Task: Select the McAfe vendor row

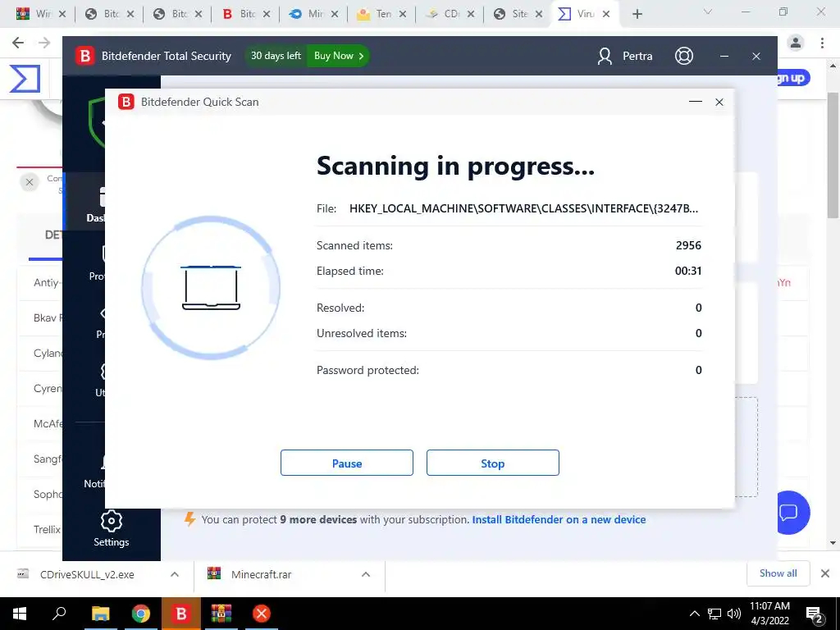Action: tap(41, 424)
